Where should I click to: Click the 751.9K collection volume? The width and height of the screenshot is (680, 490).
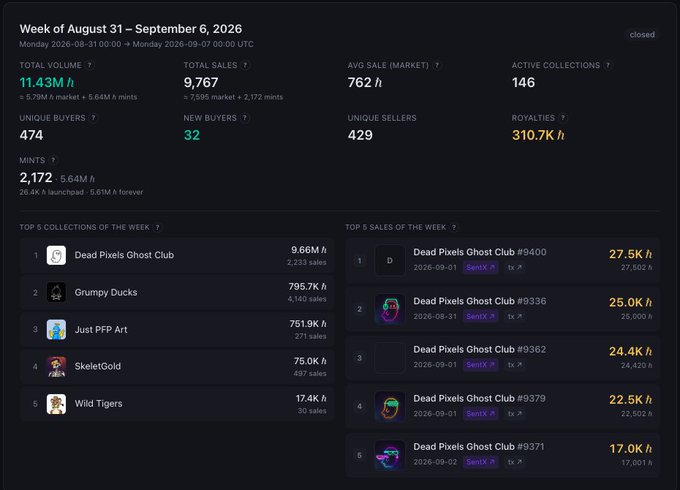click(308, 324)
